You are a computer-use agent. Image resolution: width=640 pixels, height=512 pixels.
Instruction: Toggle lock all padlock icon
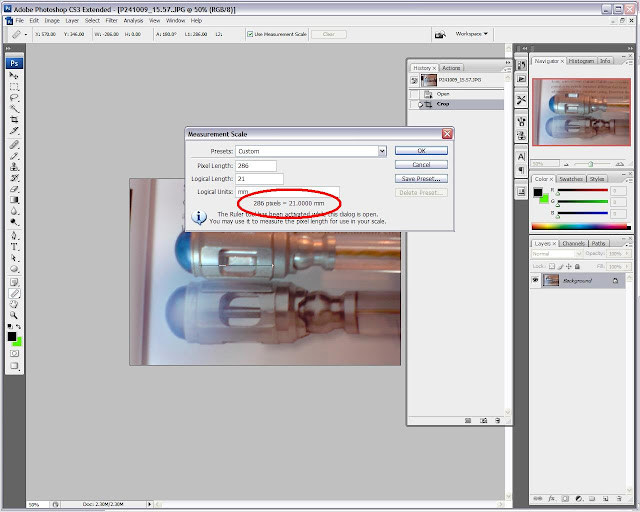click(x=577, y=267)
